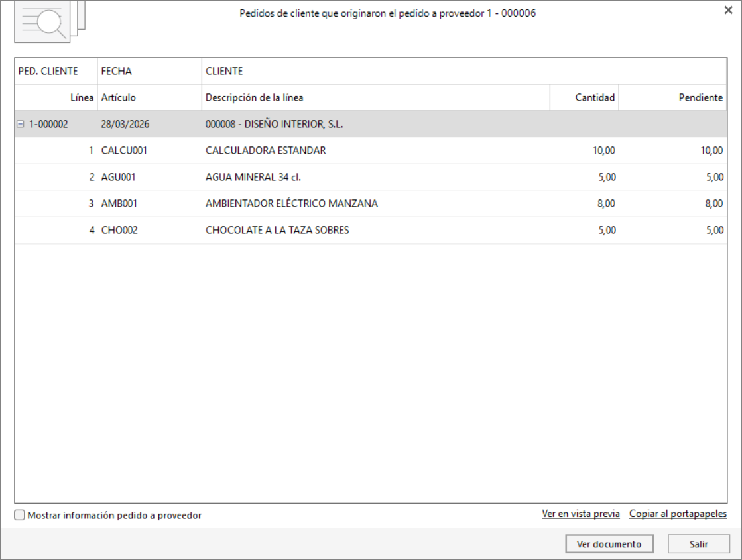Open Ver en vista previa link

[x=581, y=514]
